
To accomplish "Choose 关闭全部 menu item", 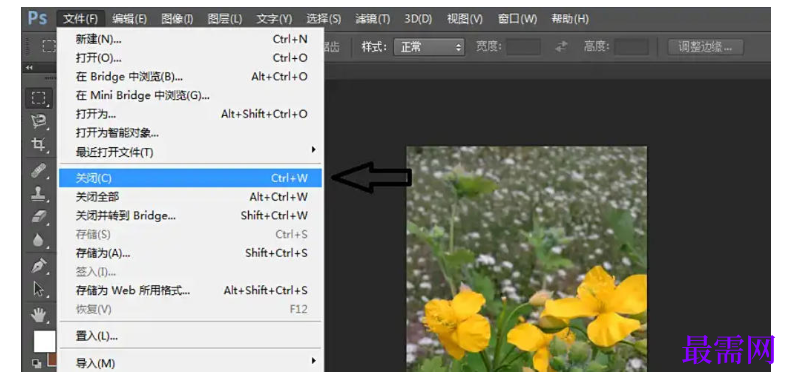I will [190, 197].
